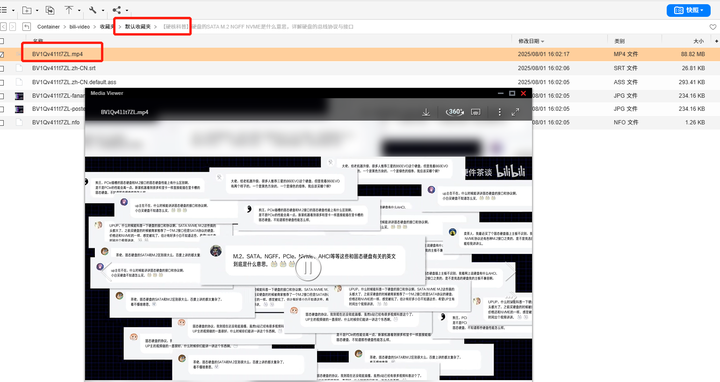Navigate to 默认收藏夹 in breadcrumb
Viewport: 720px width, 382px height.
[x=137, y=27]
